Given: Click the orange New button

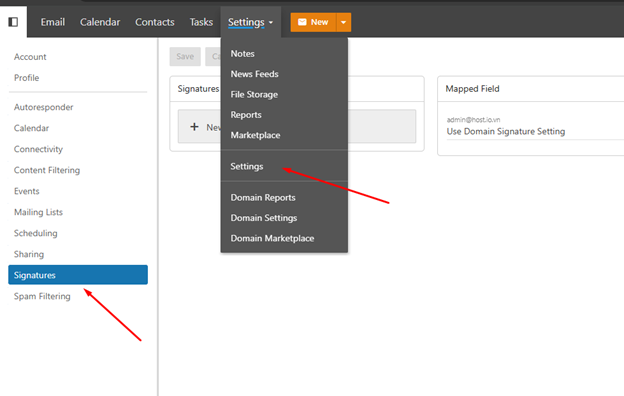Looking at the screenshot, I should coord(314,22).
